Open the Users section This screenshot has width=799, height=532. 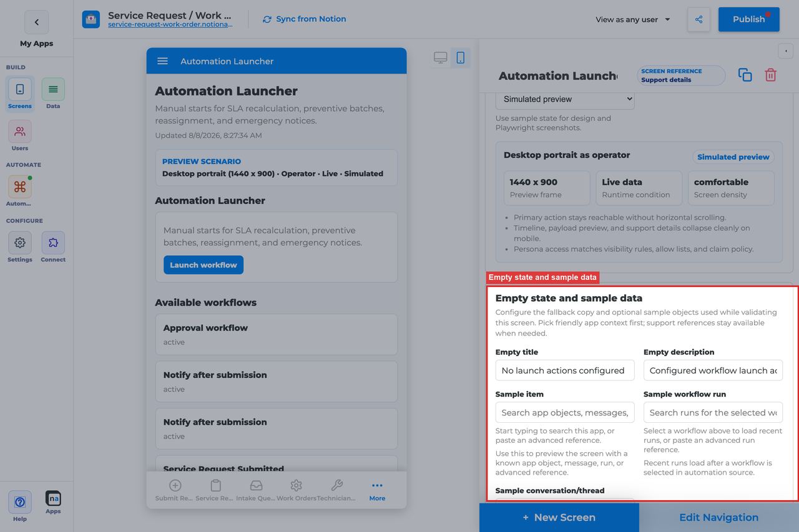pos(20,136)
